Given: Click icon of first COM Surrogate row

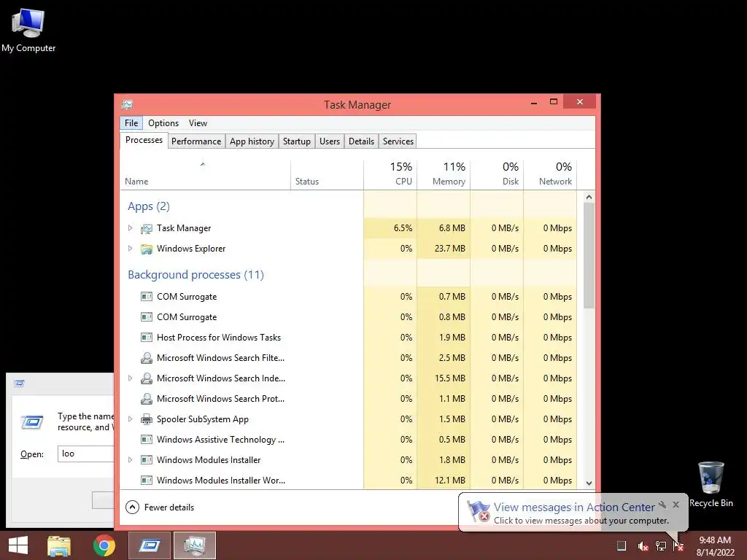Looking at the screenshot, I should 146,297.
